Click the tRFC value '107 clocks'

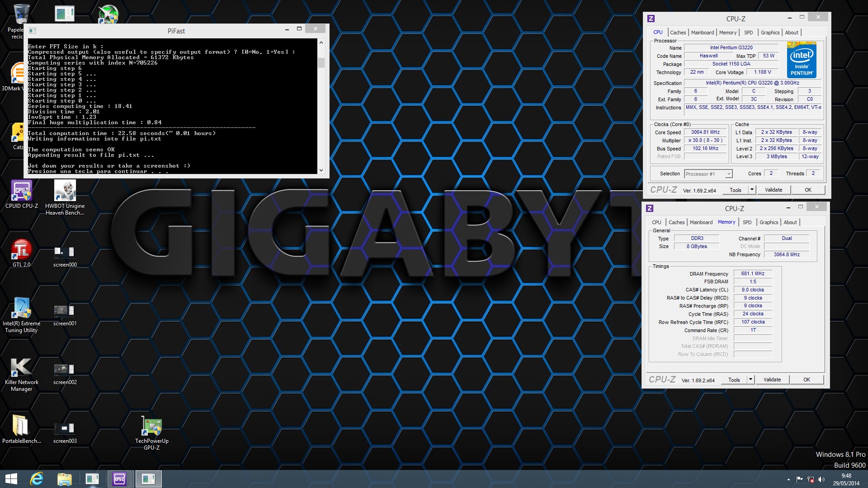[x=753, y=322]
